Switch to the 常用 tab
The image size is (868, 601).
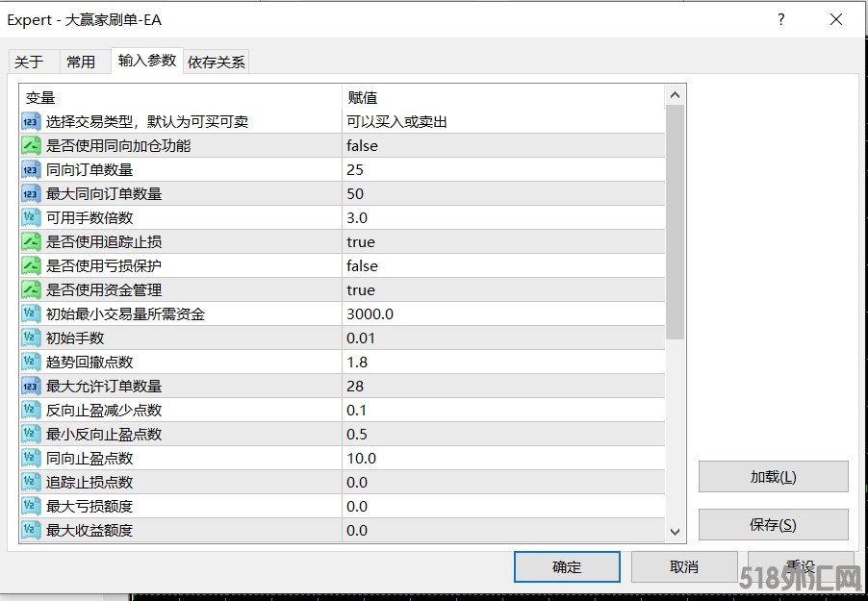pos(84,62)
